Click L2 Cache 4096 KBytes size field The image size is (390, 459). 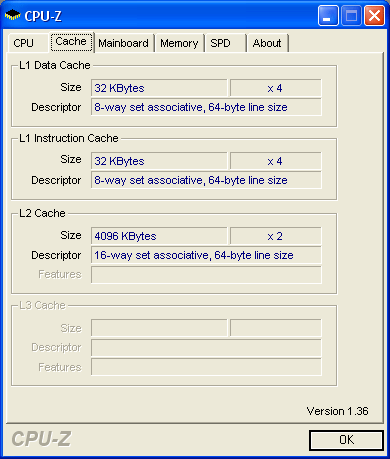click(x=159, y=236)
